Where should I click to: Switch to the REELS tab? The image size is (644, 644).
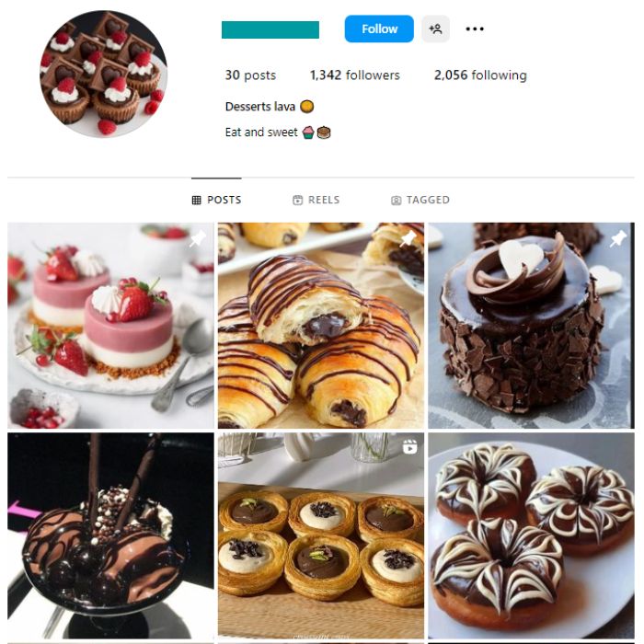(x=316, y=200)
